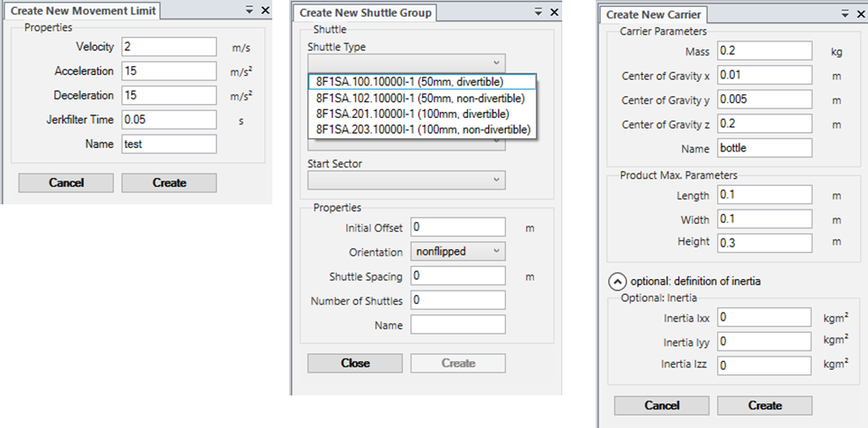Open the Start Sector dropdown

(406, 180)
